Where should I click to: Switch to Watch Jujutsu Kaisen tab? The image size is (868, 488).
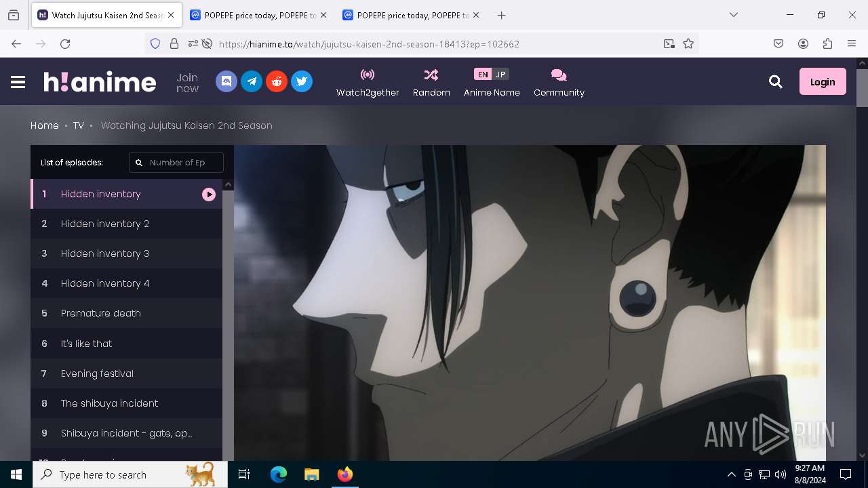coord(107,15)
